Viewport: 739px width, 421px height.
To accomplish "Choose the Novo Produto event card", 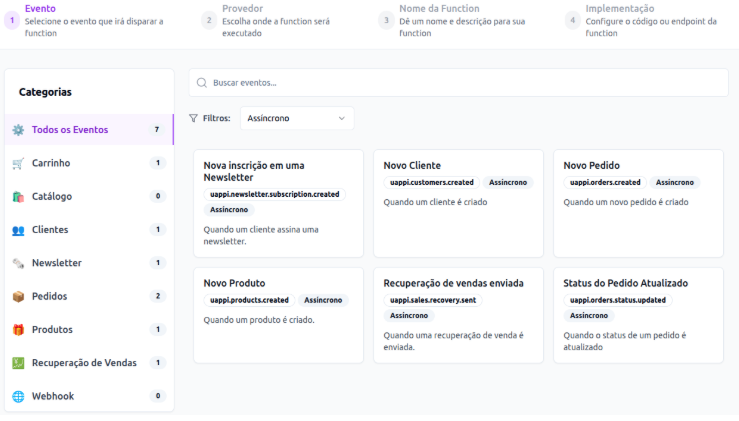I will coord(279,315).
